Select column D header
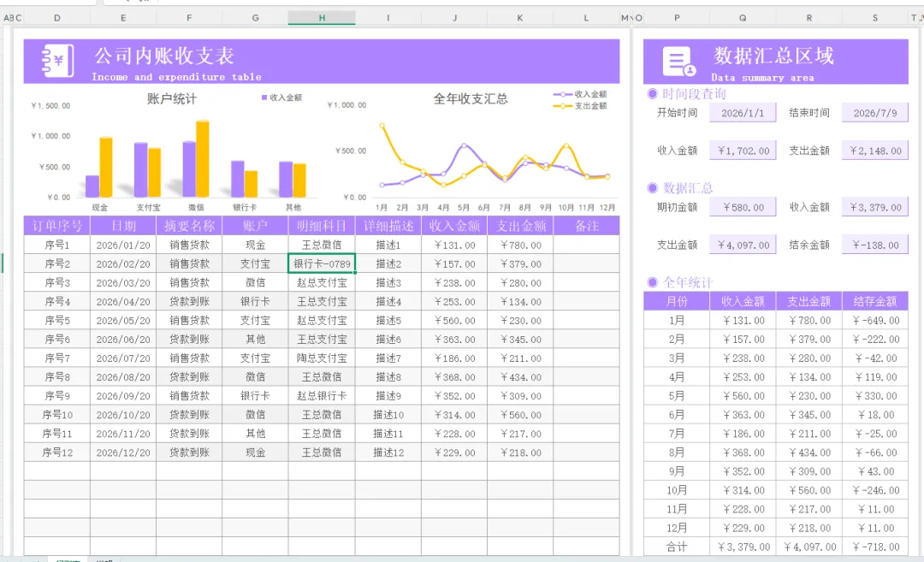This screenshot has height=562, width=924. click(57, 18)
